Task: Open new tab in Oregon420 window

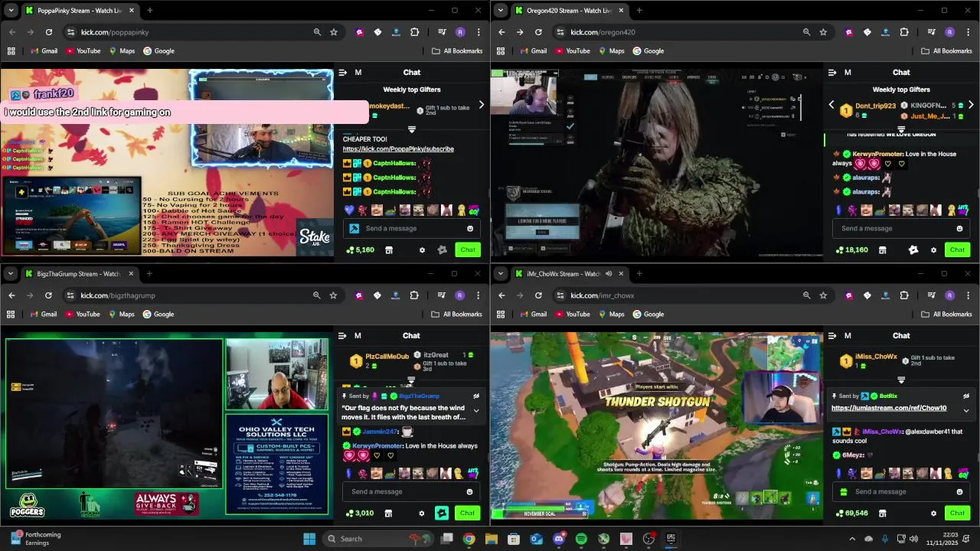Action: tap(639, 11)
